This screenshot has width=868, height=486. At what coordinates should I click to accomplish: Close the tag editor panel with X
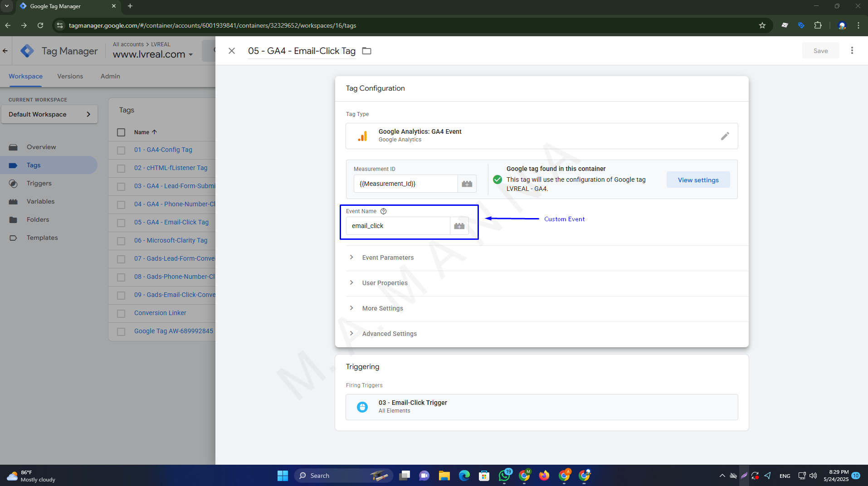click(x=231, y=51)
